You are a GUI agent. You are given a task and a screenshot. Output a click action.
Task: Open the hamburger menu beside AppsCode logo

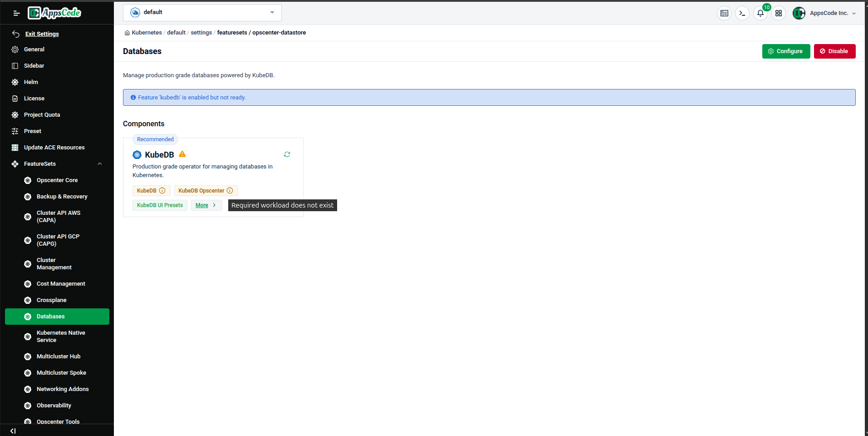tap(16, 13)
